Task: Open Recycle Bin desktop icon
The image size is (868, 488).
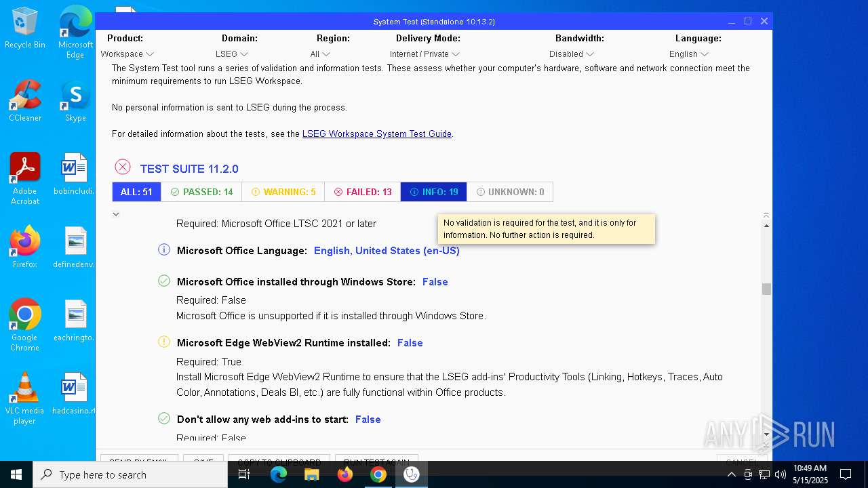Action: (25, 28)
